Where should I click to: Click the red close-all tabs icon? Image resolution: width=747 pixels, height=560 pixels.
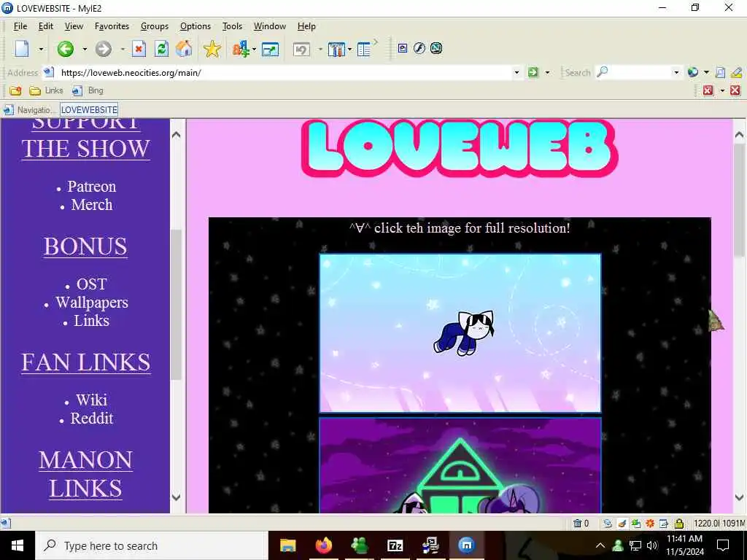(x=735, y=90)
